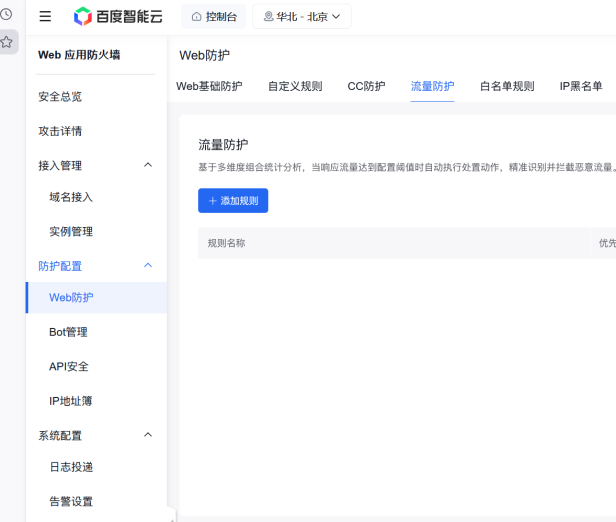Open 告警设置 page
Image resolution: width=616 pixels, height=522 pixels.
coord(71,502)
